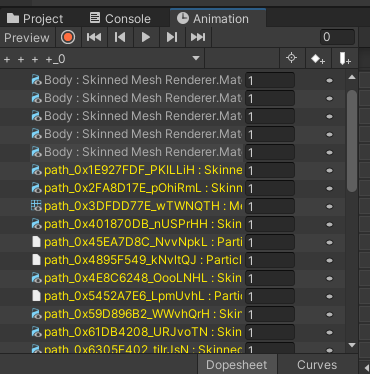Screen dimensions: 370x374
Task: Open the key options dot for path_0x401870DB_nUSPrHH
Action: tap(329, 225)
